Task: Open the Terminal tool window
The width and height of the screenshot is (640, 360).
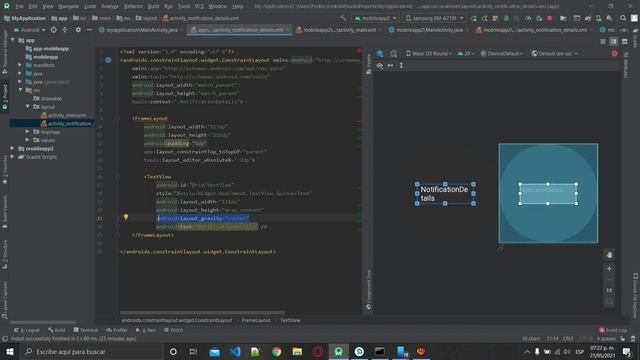Action: 86,330
